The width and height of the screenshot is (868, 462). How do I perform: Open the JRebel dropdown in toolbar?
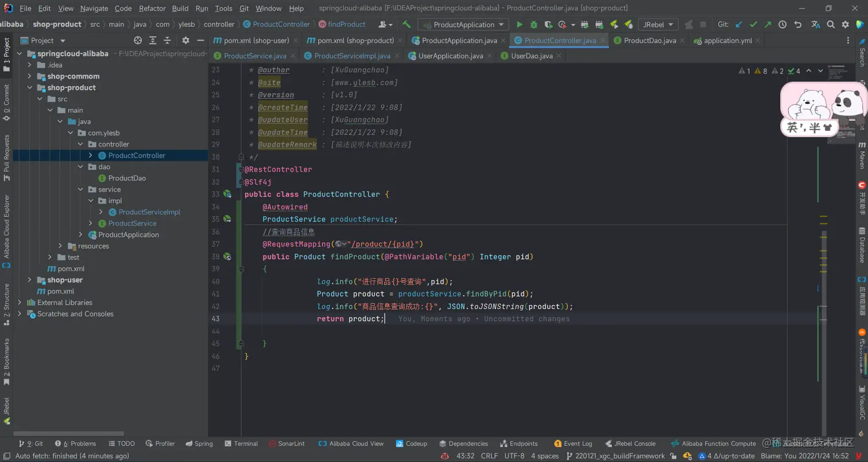coord(658,25)
